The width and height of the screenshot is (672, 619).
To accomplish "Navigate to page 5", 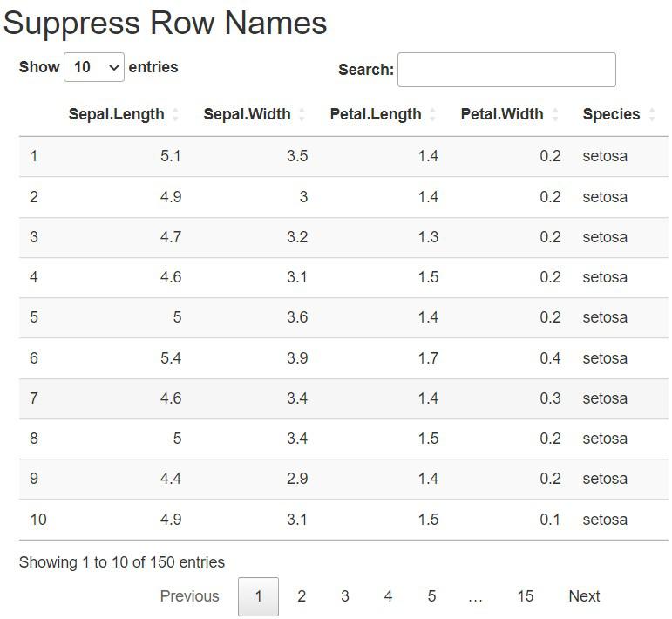I will (431, 596).
